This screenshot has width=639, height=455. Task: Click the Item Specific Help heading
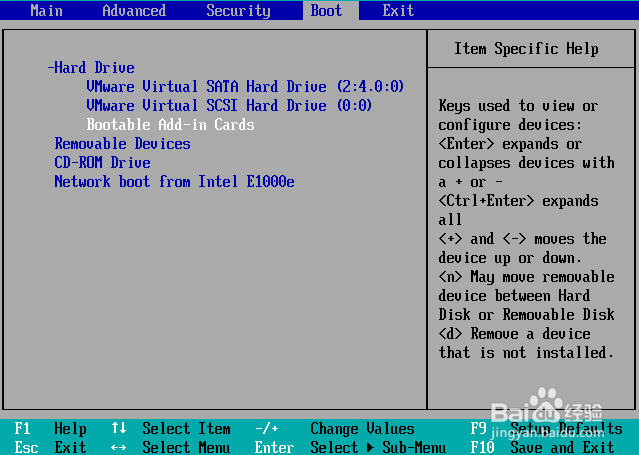pyautogui.click(x=526, y=49)
